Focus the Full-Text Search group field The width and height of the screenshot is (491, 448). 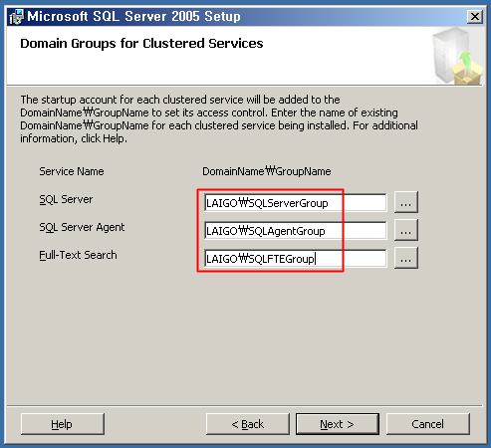click(296, 259)
